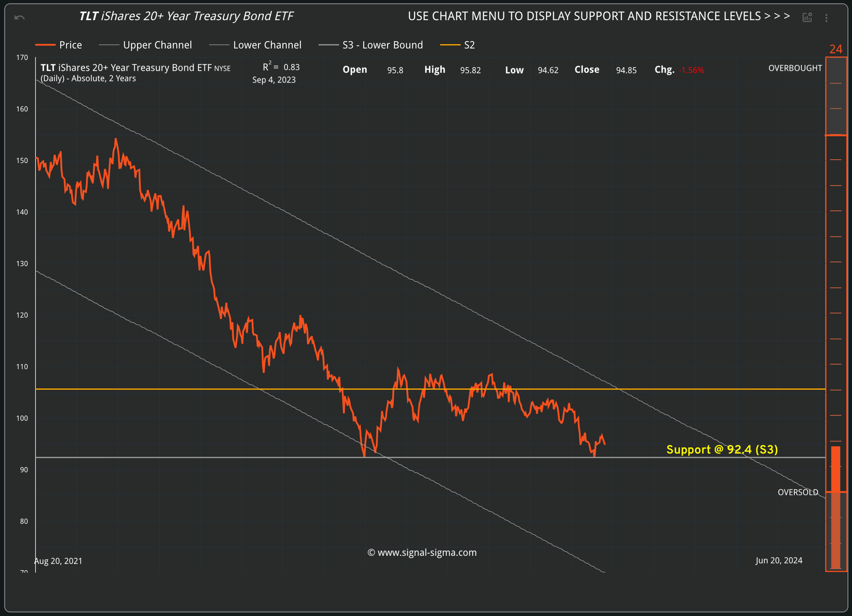
Task: Click the yellow Support @ 92.4 (S3) annotation
Action: click(x=722, y=450)
